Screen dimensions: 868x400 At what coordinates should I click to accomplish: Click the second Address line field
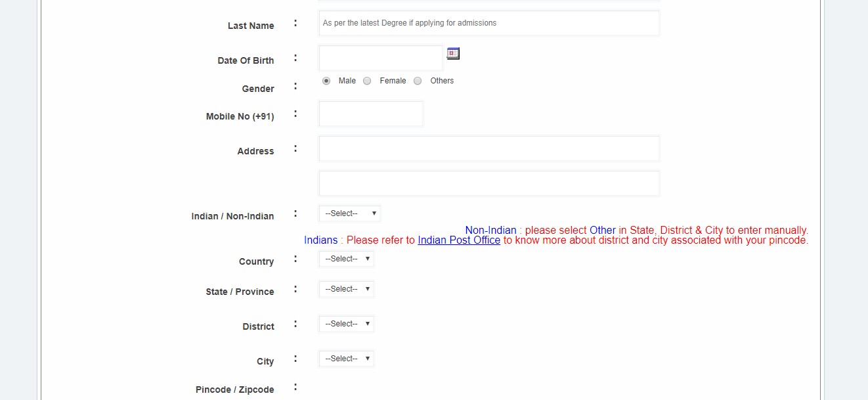coord(488,183)
